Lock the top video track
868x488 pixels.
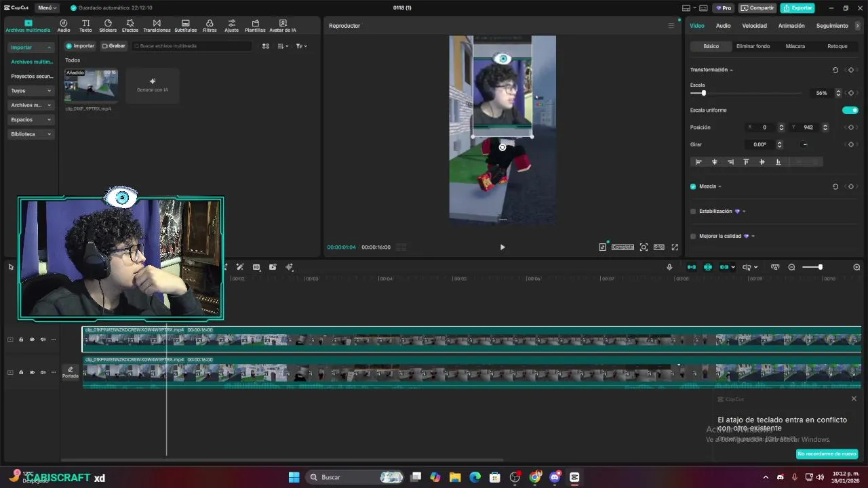point(21,340)
